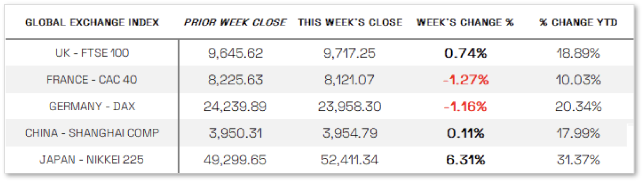The height and width of the screenshot is (184, 644).
Task: Select the FRANCE - CAC 40 label
Action: pyautogui.click(x=92, y=80)
